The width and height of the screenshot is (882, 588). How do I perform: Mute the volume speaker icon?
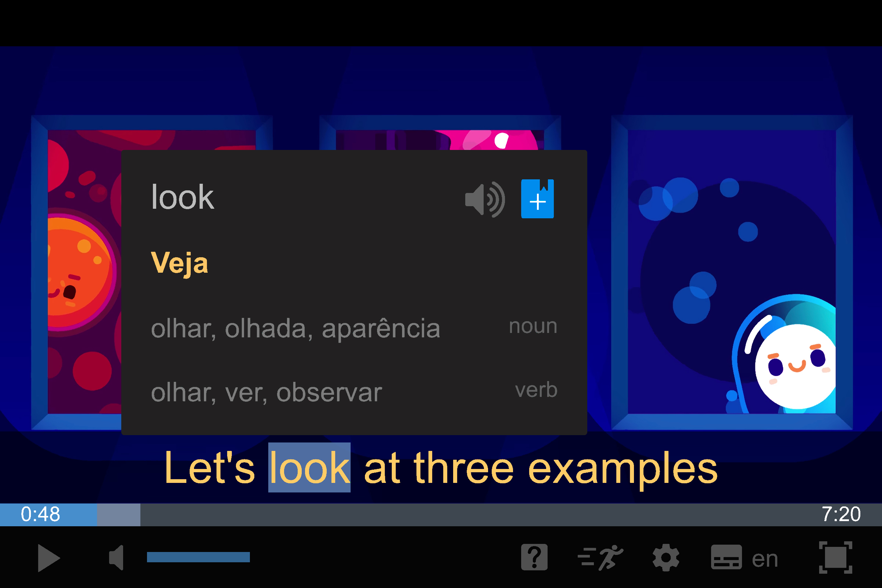(x=116, y=557)
